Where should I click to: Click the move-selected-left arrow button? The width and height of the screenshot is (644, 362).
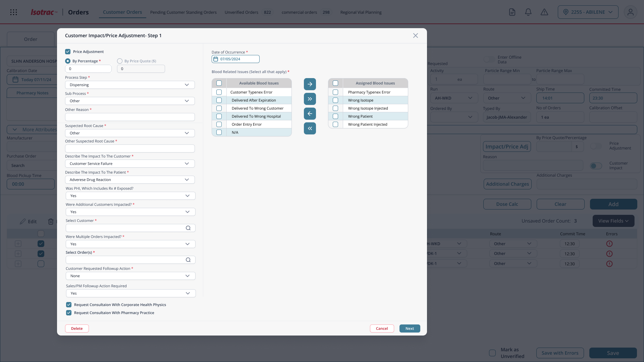(310, 114)
